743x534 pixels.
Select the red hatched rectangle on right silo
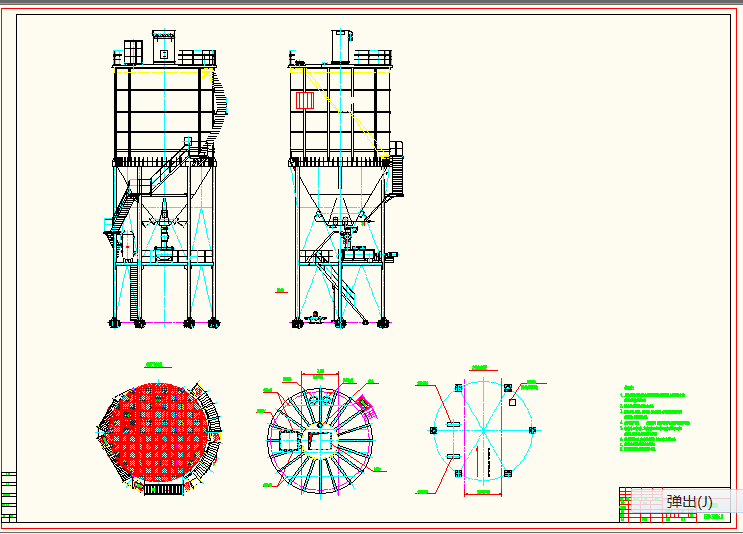click(x=305, y=100)
